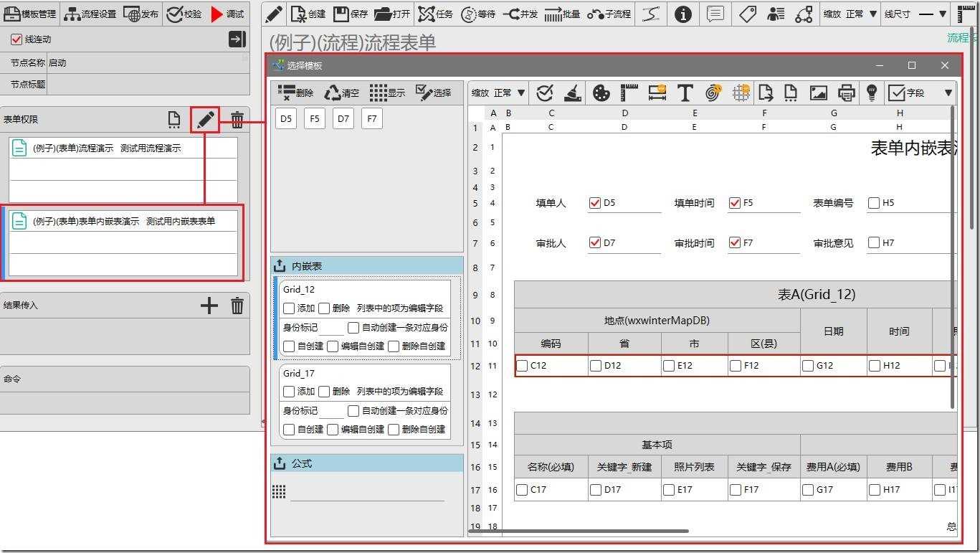Check the C12 cell checkbox
Image resolution: width=980 pixels, height=553 pixels.
click(522, 366)
